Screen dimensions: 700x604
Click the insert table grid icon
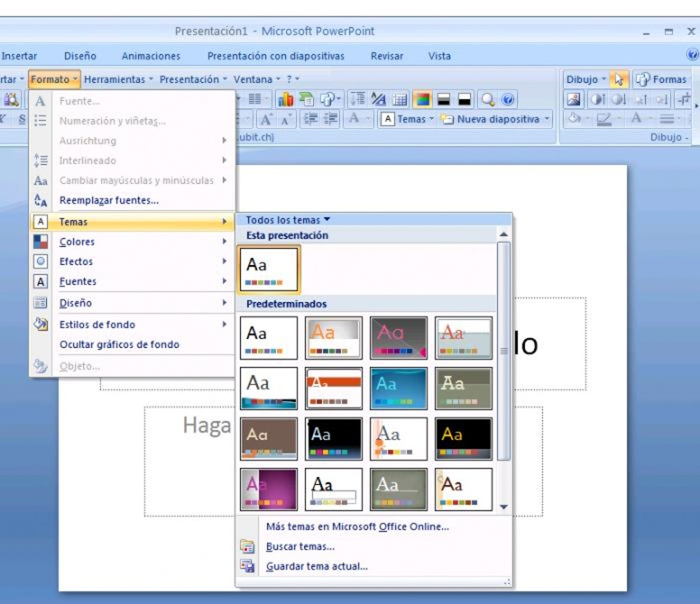(x=399, y=99)
